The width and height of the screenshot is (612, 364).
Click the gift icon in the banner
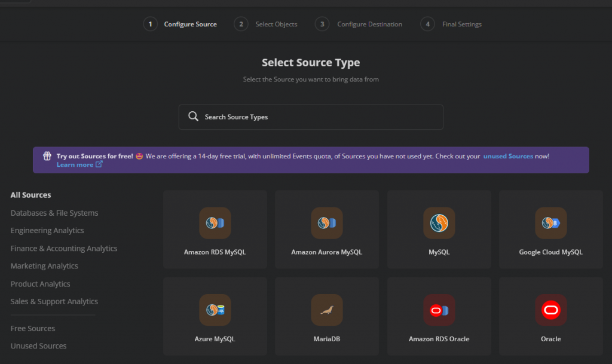[47, 156]
